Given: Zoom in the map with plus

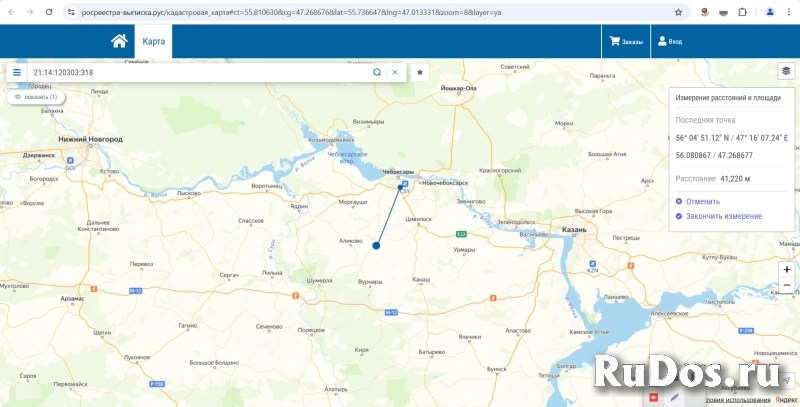Looking at the screenshot, I should click(x=787, y=269).
